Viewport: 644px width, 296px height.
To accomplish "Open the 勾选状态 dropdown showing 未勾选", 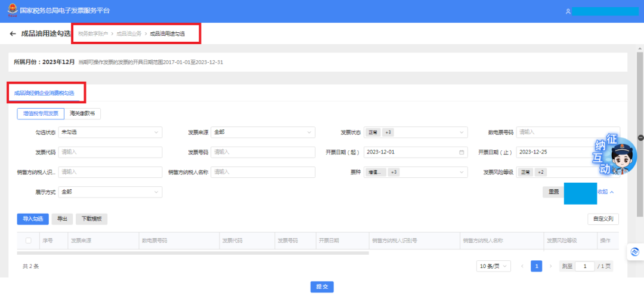I will pos(110,132).
